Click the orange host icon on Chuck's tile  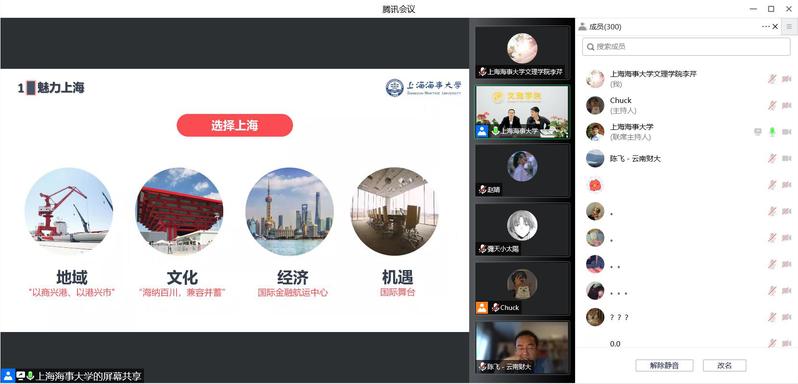pyautogui.click(x=482, y=307)
